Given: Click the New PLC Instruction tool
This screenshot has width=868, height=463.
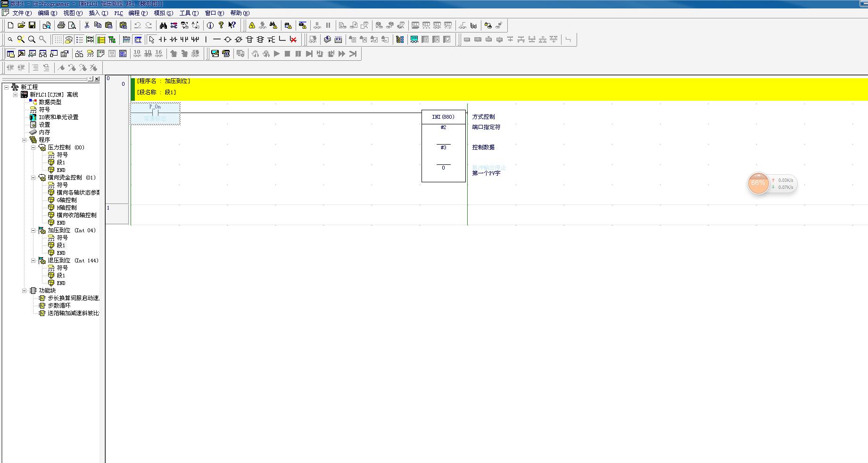Looking at the screenshot, I should 249,40.
